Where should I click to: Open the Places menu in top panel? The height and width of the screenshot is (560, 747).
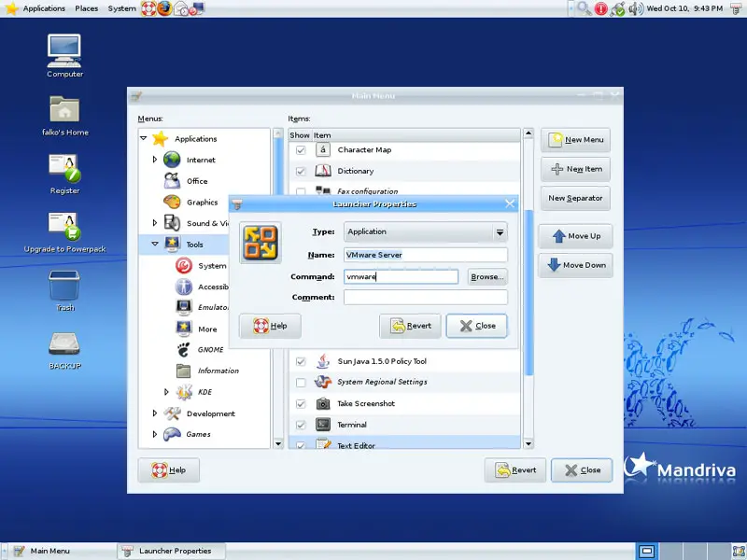(87, 8)
